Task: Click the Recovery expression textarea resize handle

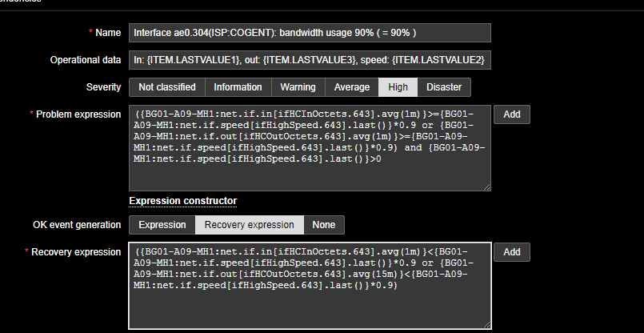Action: point(486,326)
